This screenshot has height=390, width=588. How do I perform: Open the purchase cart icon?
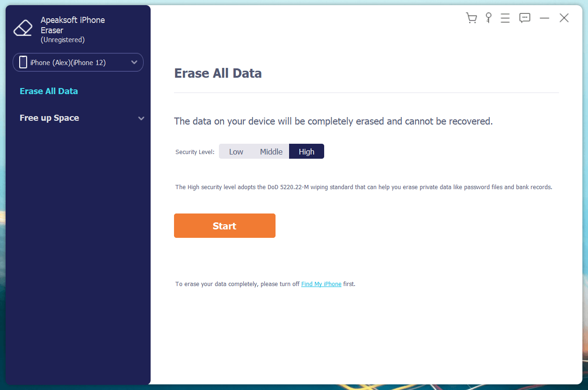(472, 18)
